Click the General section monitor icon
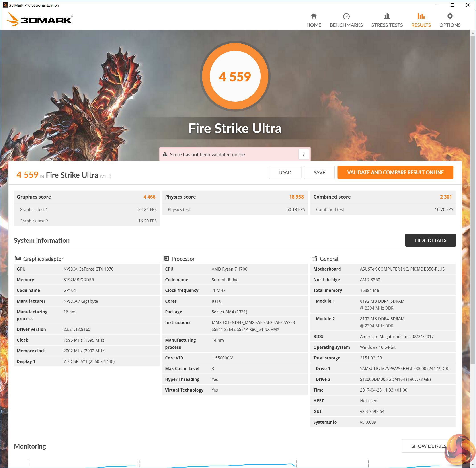Image resolution: width=476 pixels, height=468 pixels. pyautogui.click(x=314, y=258)
